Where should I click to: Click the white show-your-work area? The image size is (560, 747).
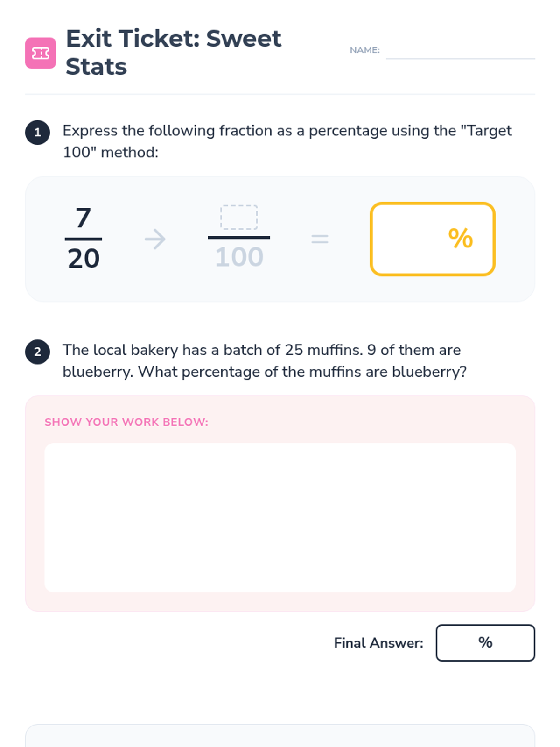pyautogui.click(x=280, y=518)
